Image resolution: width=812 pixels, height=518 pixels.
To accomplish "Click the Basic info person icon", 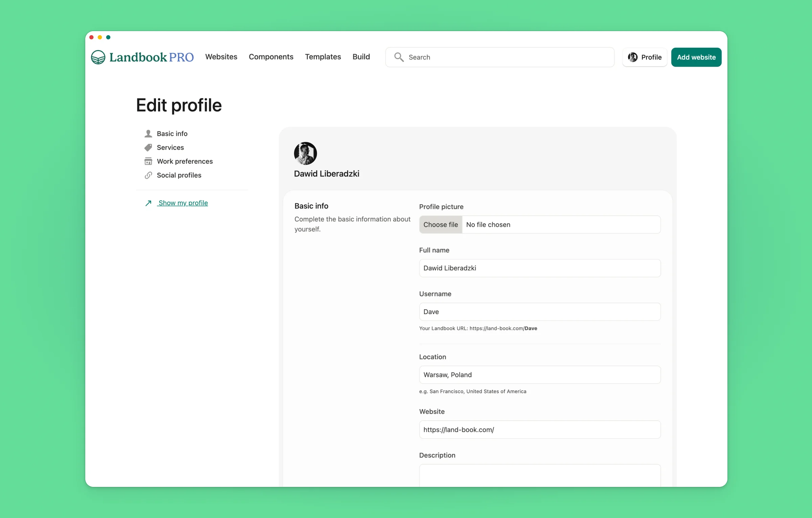I will pyautogui.click(x=148, y=134).
